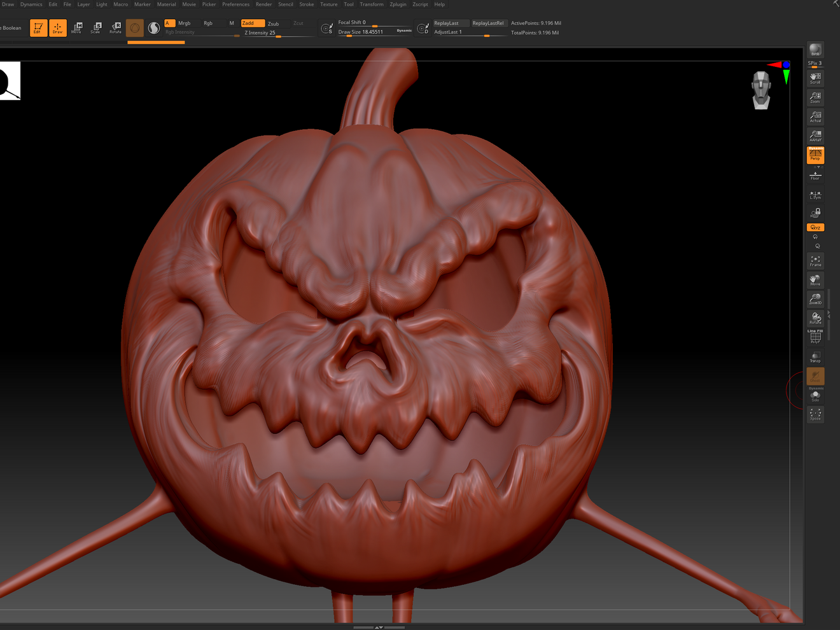Toggle PolyF line fill display
The height and width of the screenshot is (630, 840).
815,337
